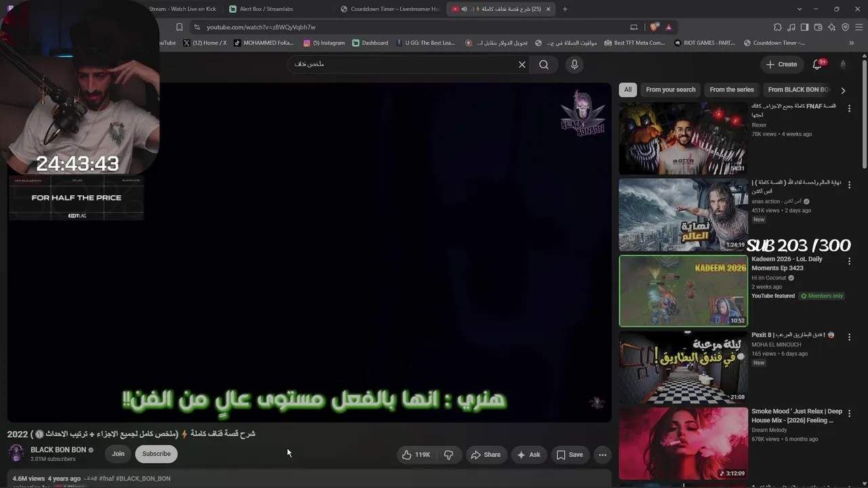Click the #BLACK_BON_BON hashtag

coord(143,479)
